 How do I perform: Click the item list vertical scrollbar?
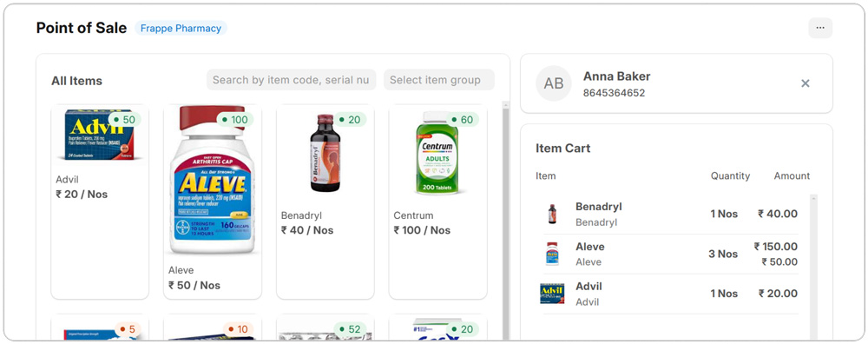click(505, 222)
